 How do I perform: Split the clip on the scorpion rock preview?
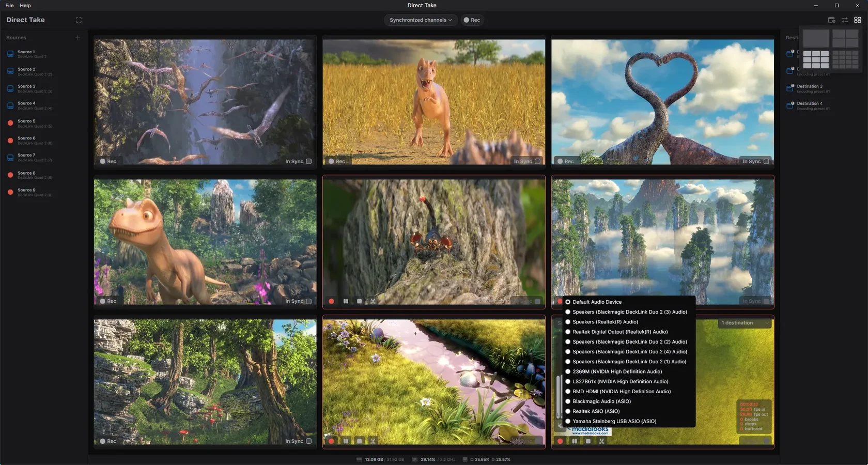tap(373, 301)
